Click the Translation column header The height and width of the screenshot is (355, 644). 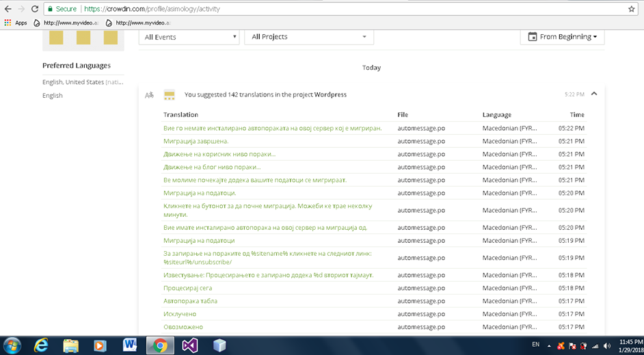(x=180, y=115)
